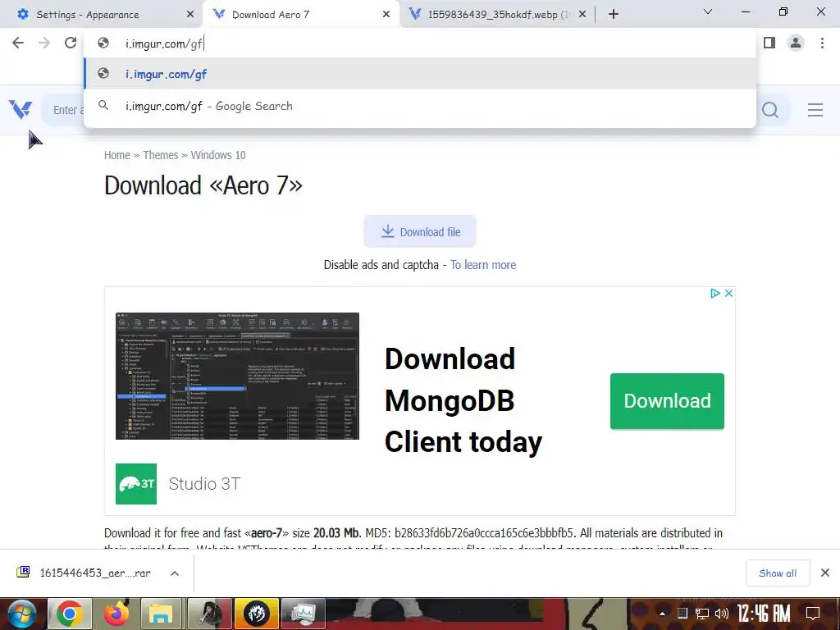Reload the current page
Image resolution: width=840 pixels, height=630 pixels.
pyautogui.click(x=71, y=43)
